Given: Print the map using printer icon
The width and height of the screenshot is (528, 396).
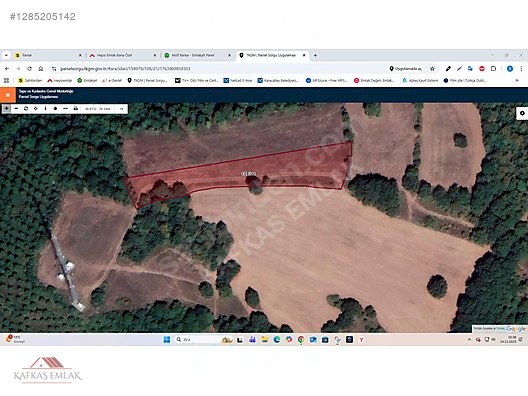Looking at the screenshot, I should [75, 108].
